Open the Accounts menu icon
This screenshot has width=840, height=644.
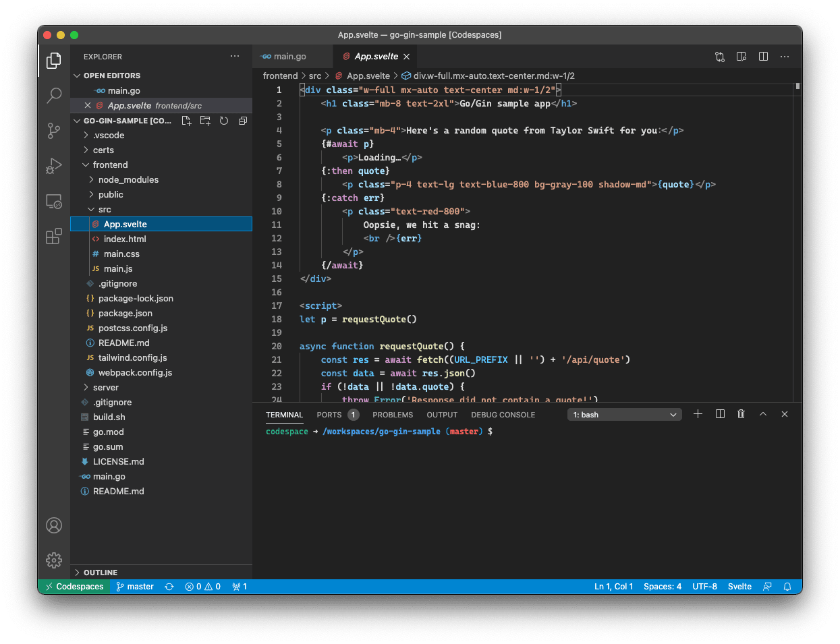(54, 525)
